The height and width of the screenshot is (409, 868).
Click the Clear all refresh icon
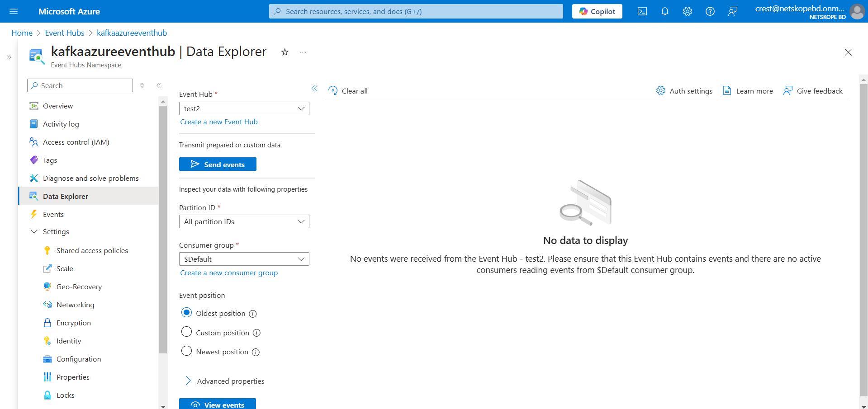[333, 91]
